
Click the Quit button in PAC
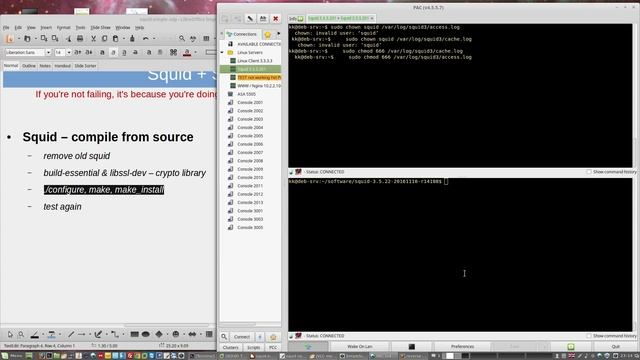click(x=615, y=347)
